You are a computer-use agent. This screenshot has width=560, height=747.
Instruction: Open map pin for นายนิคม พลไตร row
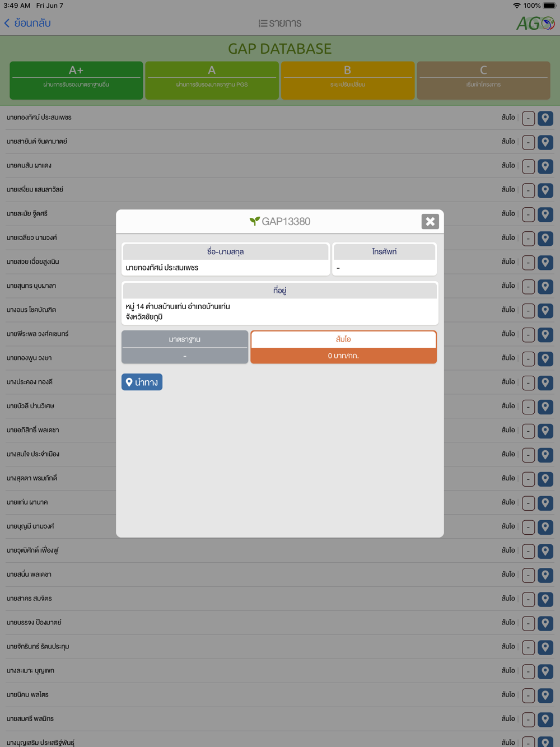tap(545, 696)
